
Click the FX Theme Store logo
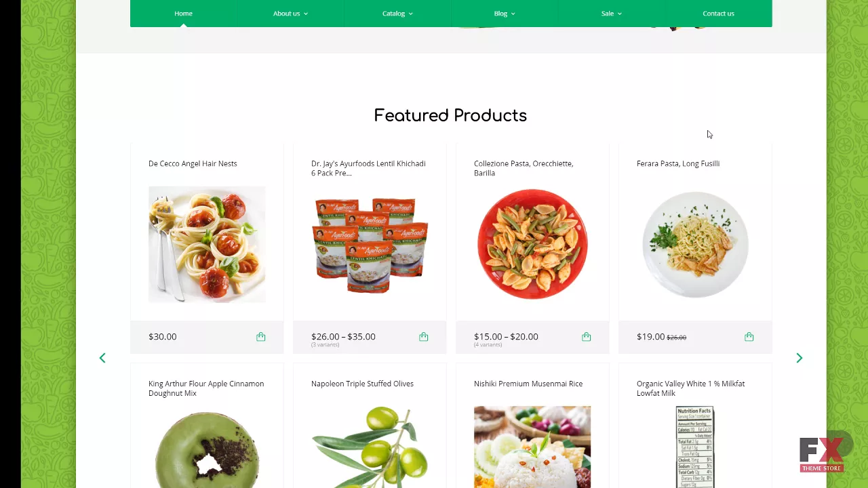[x=822, y=454]
